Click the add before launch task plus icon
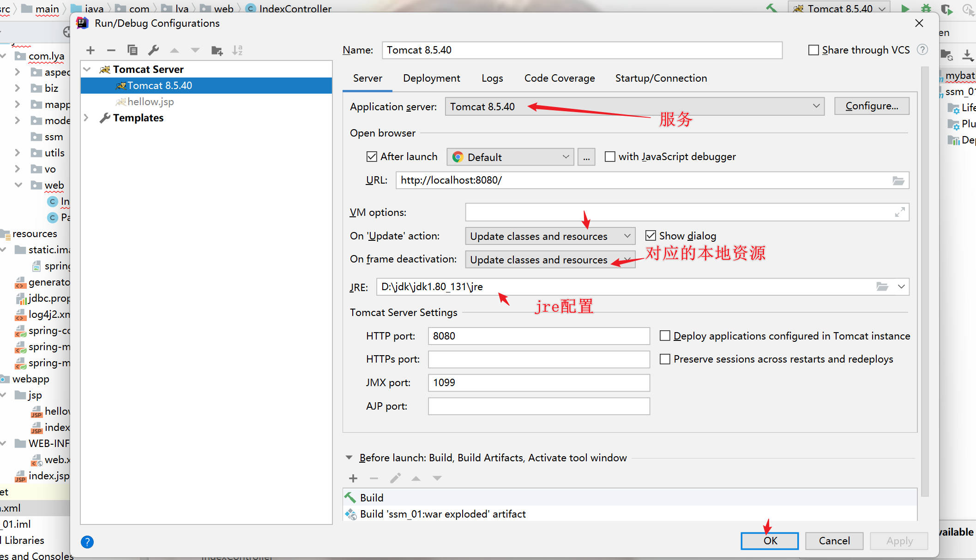Viewport: 976px width, 560px height. tap(353, 478)
